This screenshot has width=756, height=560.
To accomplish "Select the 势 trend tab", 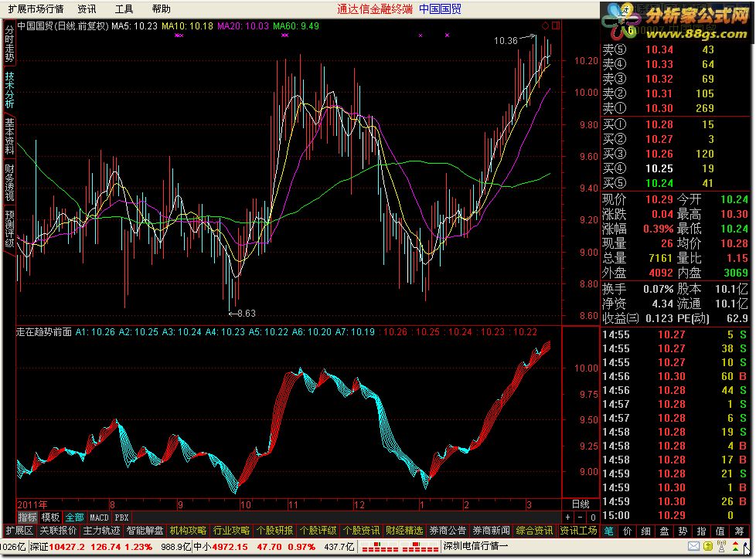I will click(x=683, y=531).
